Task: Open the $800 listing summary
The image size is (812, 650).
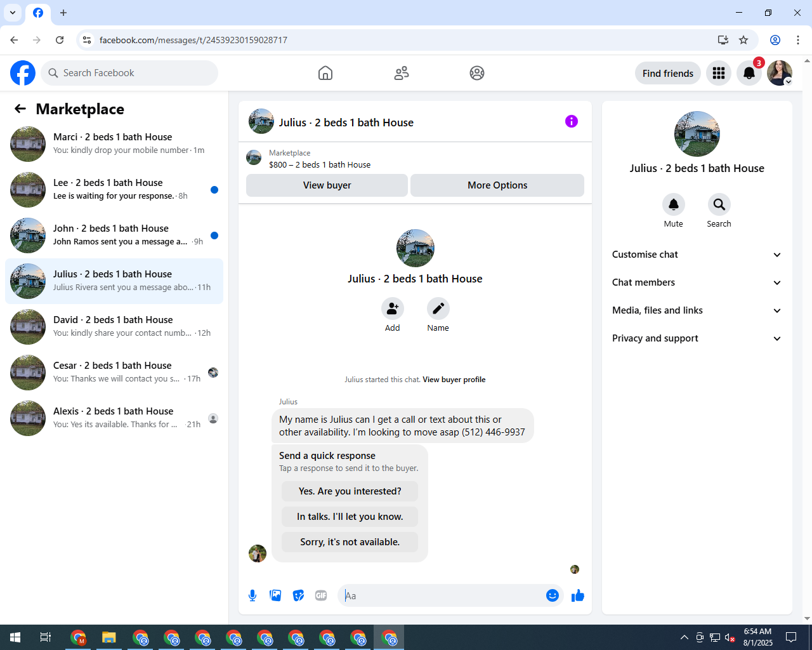Action: pyautogui.click(x=415, y=159)
